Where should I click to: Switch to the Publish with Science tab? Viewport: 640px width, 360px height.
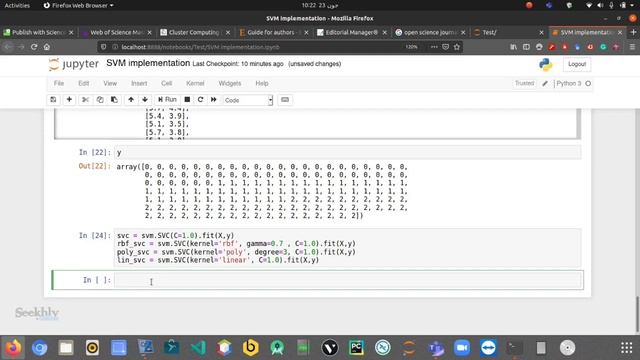39,32
